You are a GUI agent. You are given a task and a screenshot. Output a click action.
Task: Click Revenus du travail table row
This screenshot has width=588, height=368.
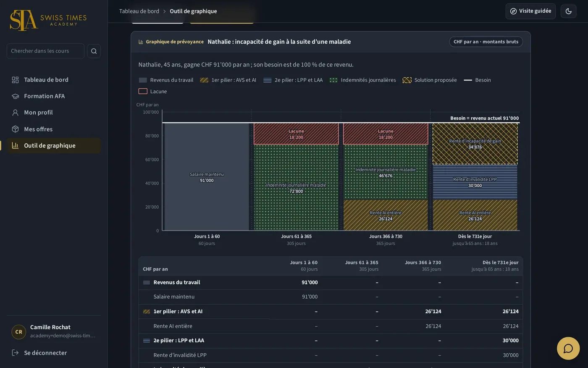[x=331, y=283]
